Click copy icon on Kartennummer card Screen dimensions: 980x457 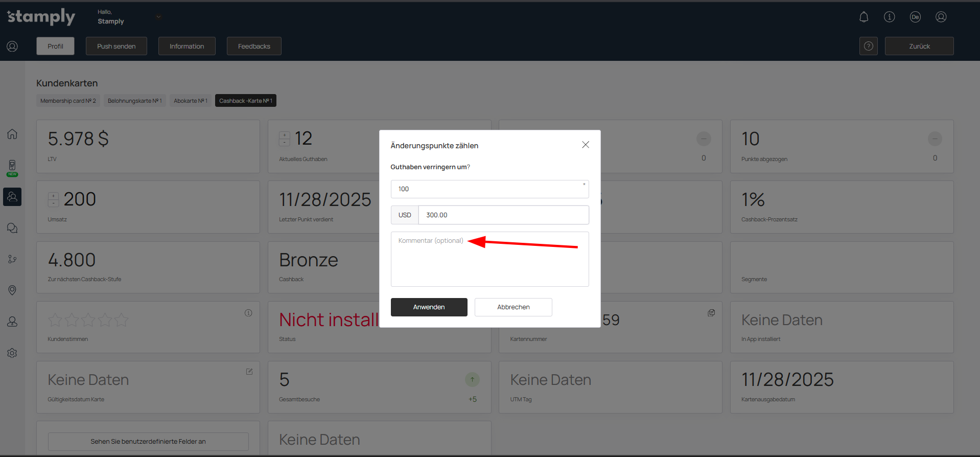pos(711,313)
